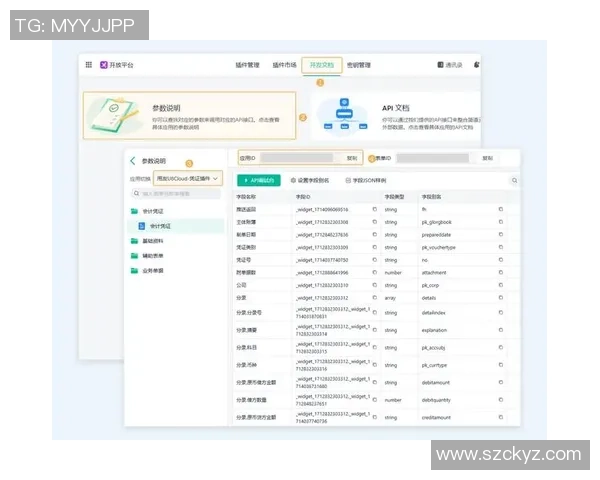This screenshot has height=480, width=600.
Task: Open the 参数说明 card
Action: (189, 115)
